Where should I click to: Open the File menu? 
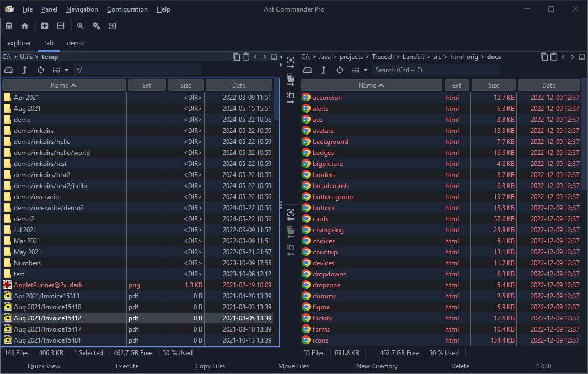[x=28, y=9]
